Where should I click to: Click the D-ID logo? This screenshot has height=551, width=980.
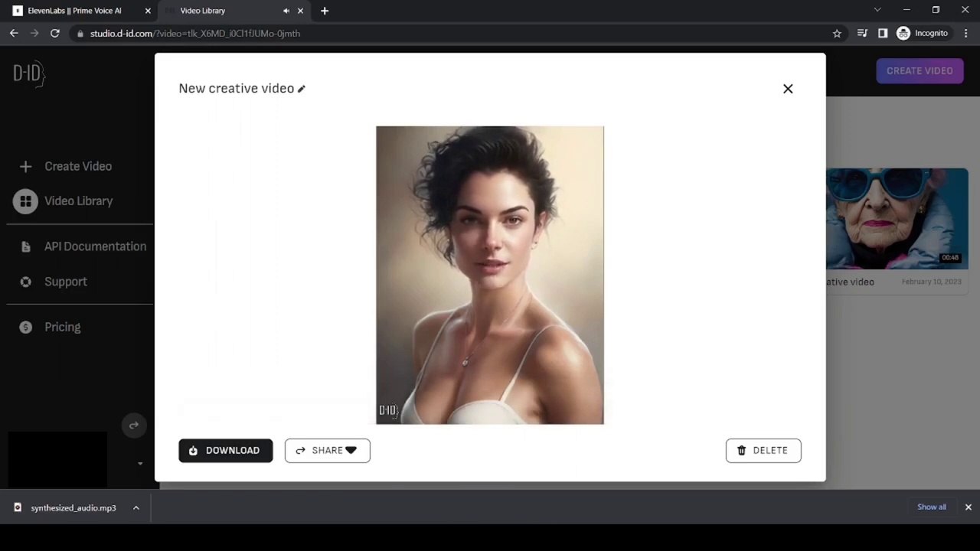pyautogui.click(x=29, y=73)
